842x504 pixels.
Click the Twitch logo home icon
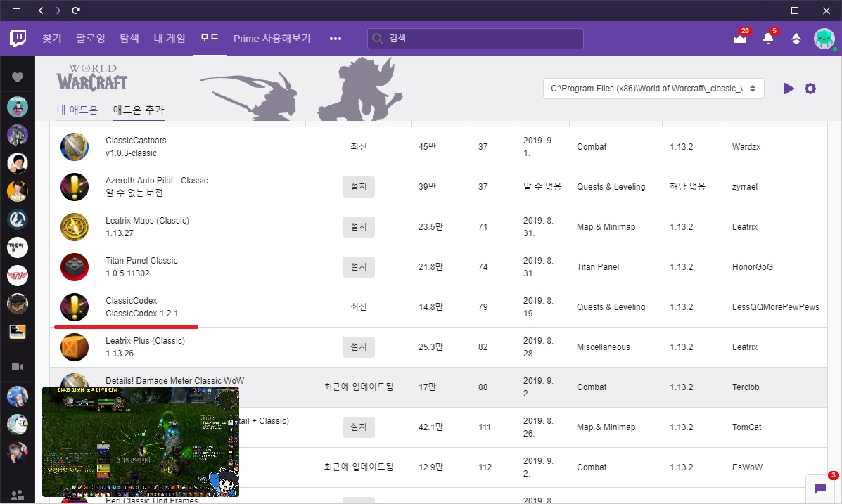(x=18, y=39)
